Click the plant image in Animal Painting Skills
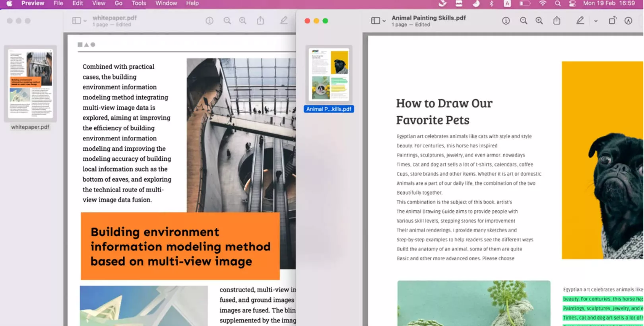 click(x=474, y=303)
